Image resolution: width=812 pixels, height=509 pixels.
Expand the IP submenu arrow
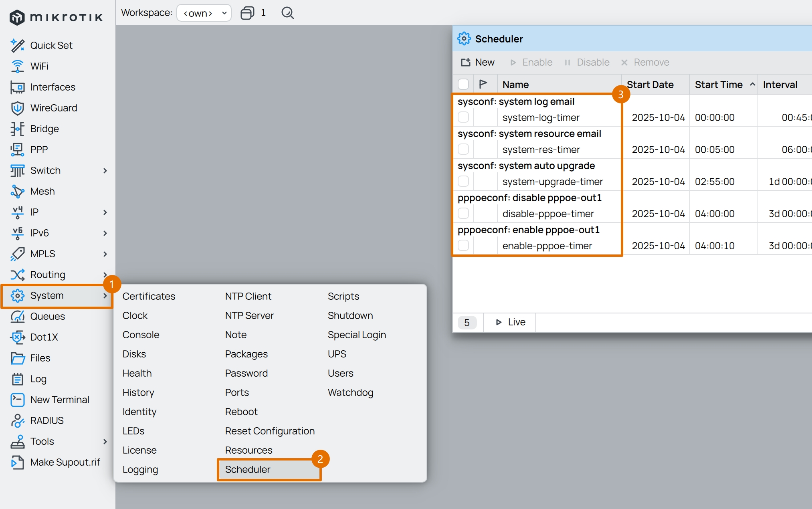coord(105,212)
